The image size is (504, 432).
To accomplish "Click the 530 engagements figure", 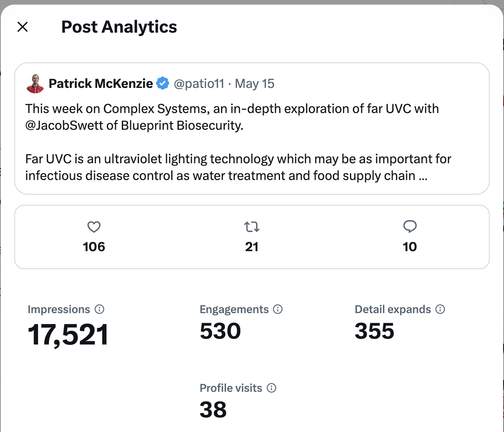I will point(220,331).
